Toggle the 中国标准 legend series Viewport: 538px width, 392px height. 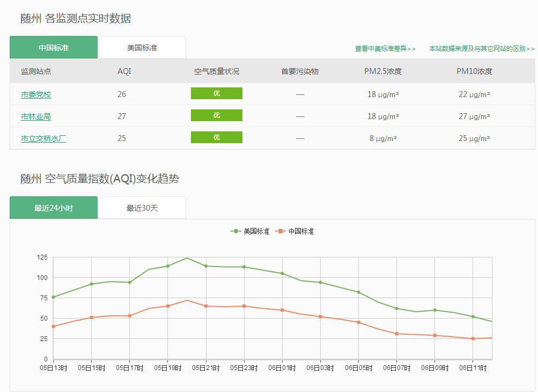(x=296, y=231)
